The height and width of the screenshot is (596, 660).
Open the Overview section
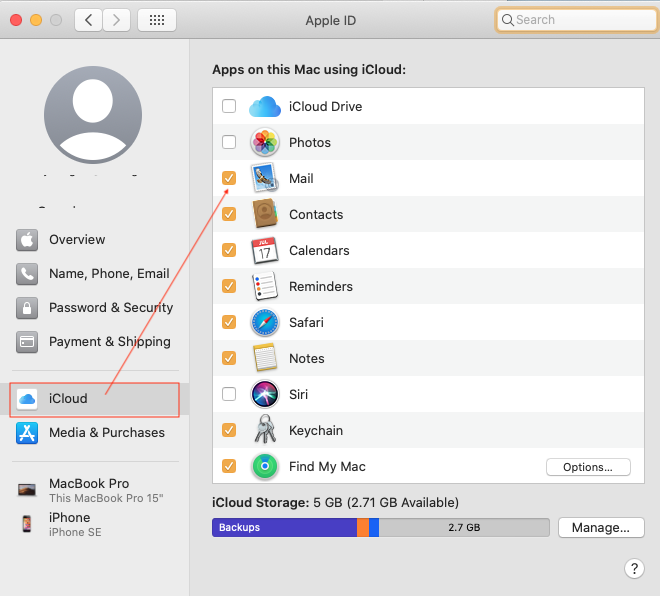[95, 240]
